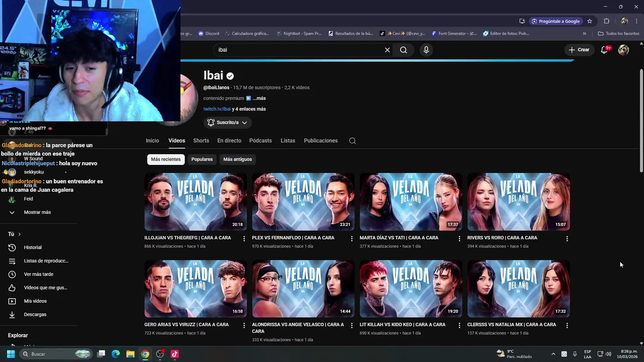644x362 pixels.
Task: Click Pregúntale a Google button
Action: pos(555,21)
